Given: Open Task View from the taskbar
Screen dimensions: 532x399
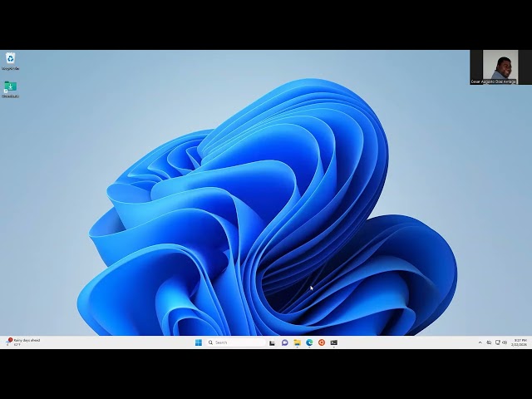Looking at the screenshot, I should pyautogui.click(x=272, y=342).
